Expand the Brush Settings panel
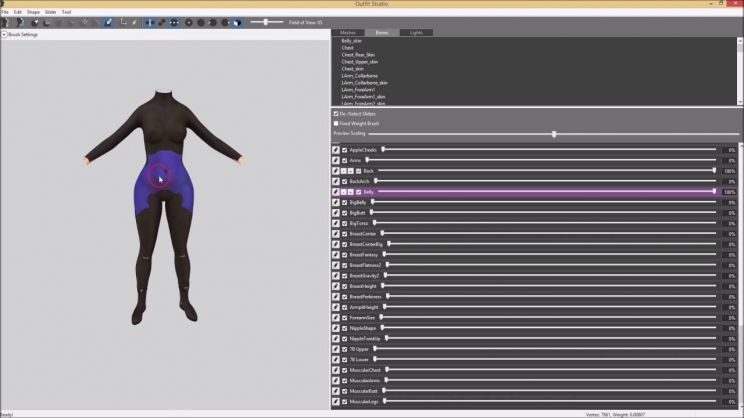 click(x=4, y=34)
